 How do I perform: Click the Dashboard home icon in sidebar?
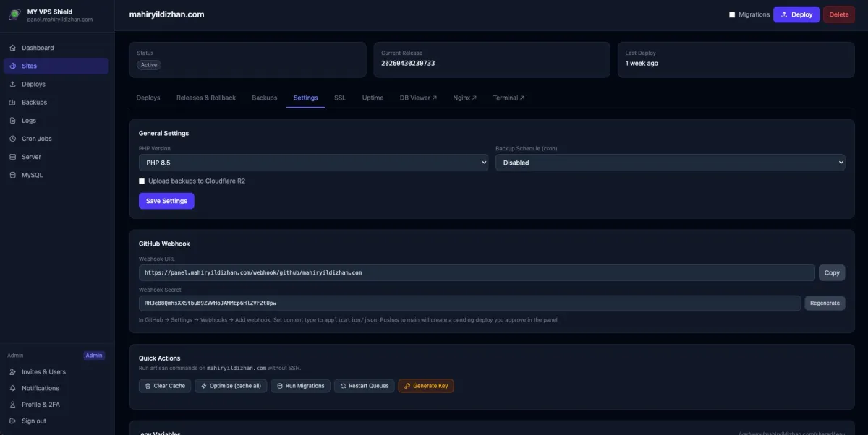click(x=13, y=48)
